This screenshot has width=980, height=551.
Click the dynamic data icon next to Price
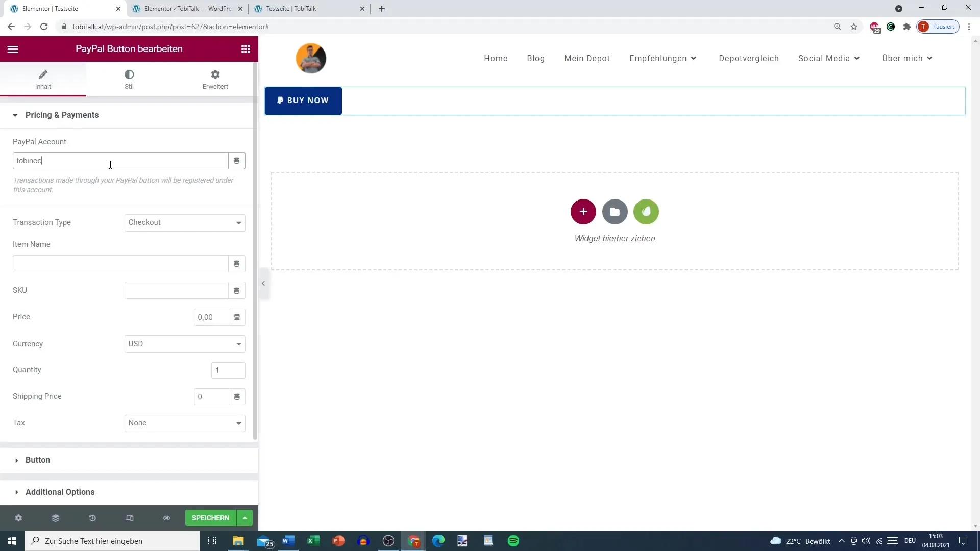(x=237, y=317)
